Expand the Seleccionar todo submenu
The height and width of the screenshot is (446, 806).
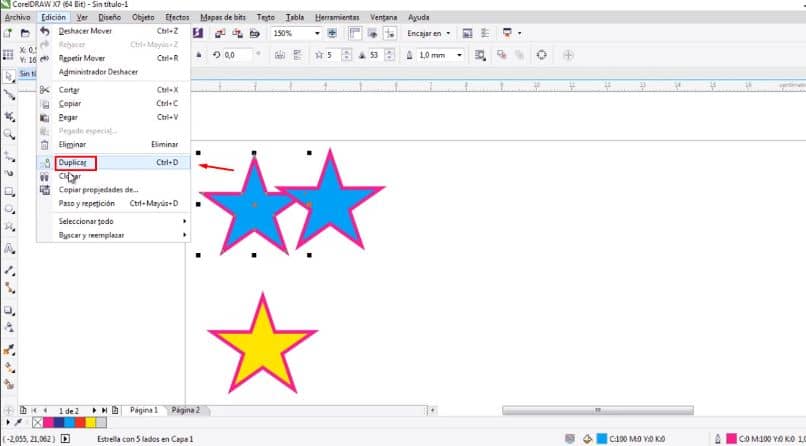pyautogui.click(x=185, y=221)
